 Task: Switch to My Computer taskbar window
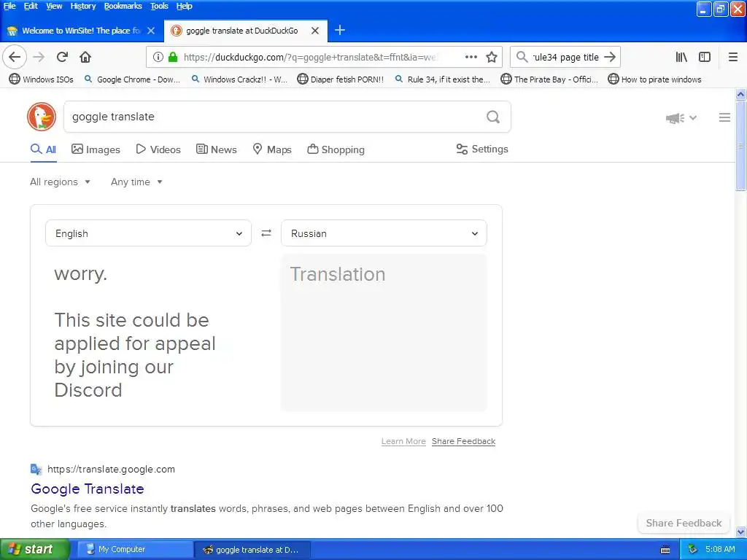click(135, 550)
